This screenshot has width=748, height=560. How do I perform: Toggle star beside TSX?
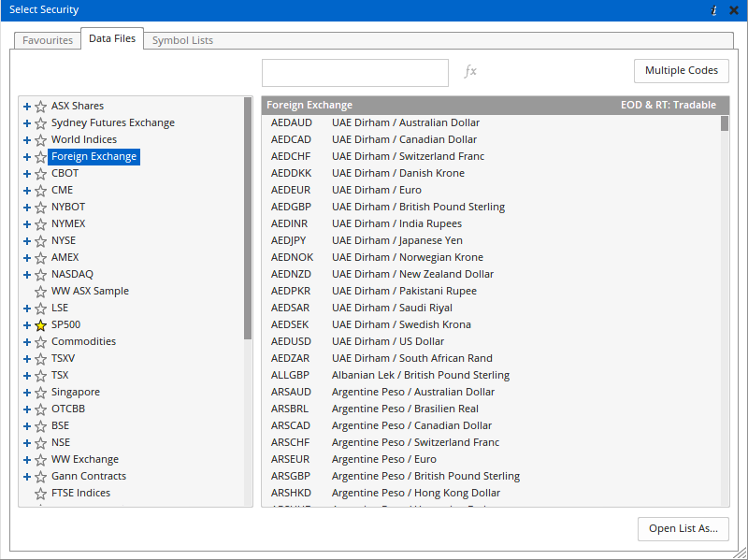point(41,376)
